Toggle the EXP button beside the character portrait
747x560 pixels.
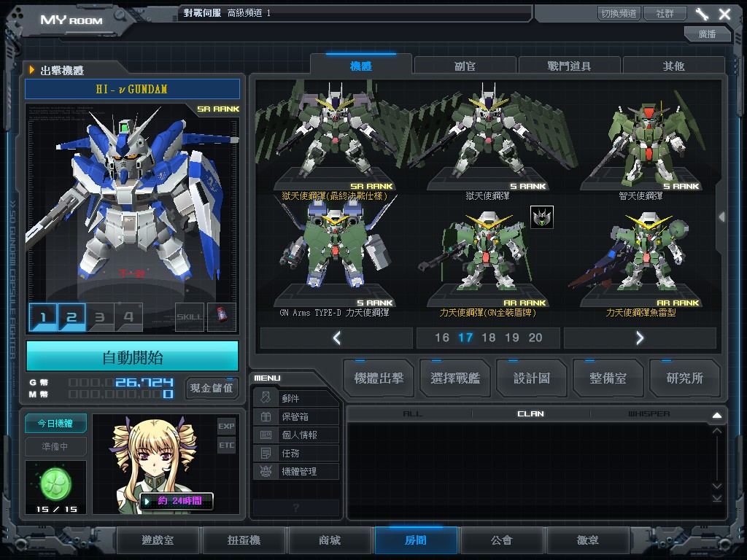pyautogui.click(x=226, y=426)
